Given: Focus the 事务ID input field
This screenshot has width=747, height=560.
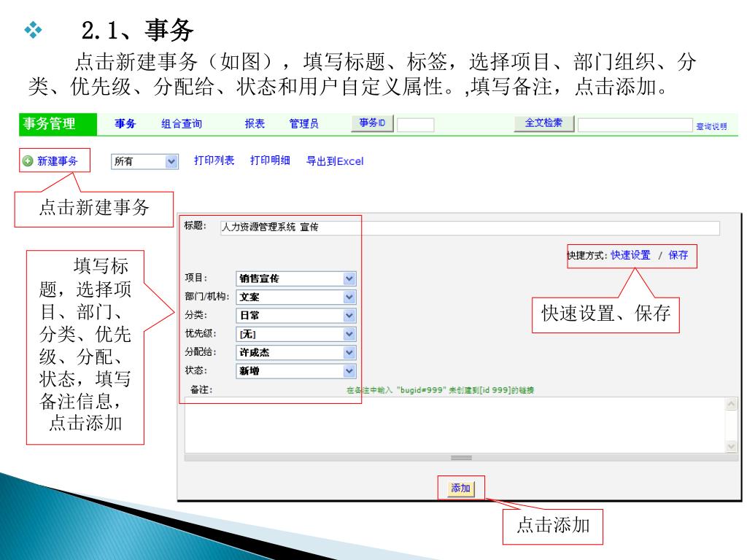Looking at the screenshot, I should [x=415, y=125].
